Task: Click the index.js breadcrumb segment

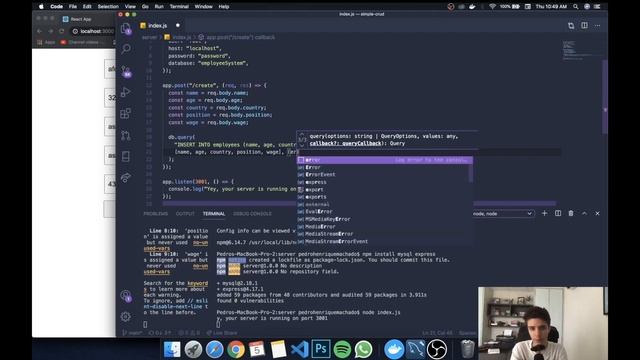Action: [x=178, y=37]
